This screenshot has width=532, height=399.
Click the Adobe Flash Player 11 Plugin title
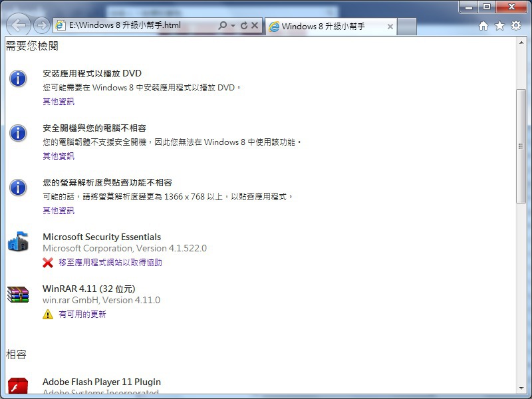click(x=102, y=382)
